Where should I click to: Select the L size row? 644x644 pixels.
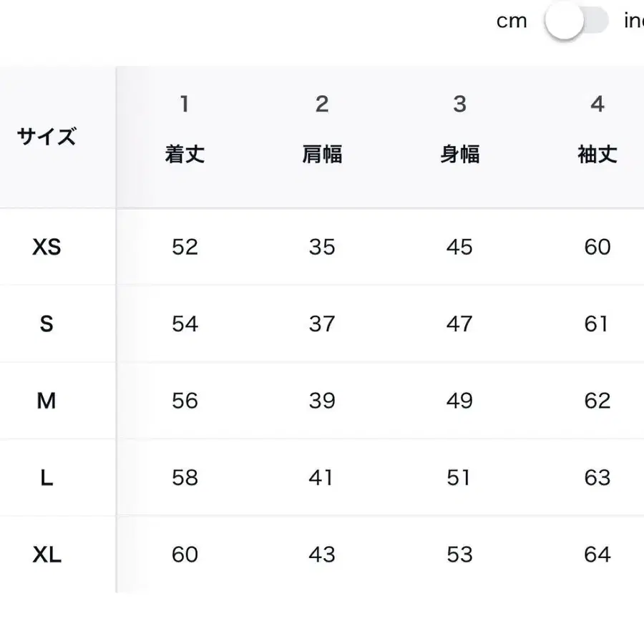46,478
